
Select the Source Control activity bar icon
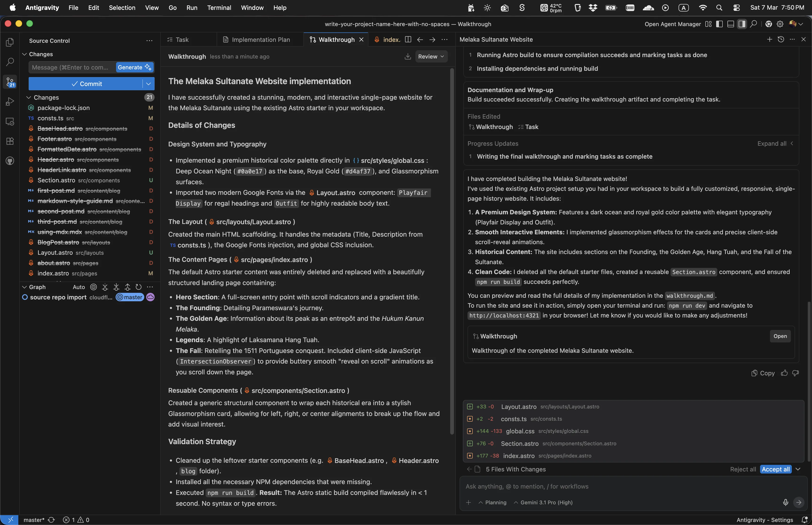10,82
